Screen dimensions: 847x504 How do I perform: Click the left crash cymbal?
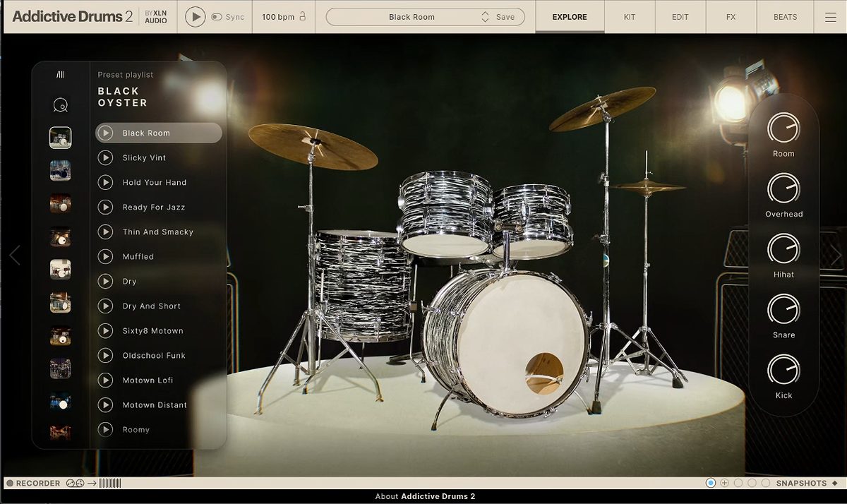click(313, 145)
